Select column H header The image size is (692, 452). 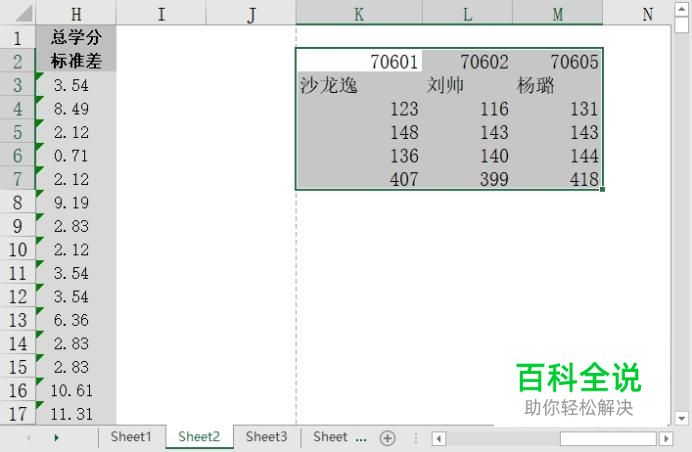pos(76,13)
